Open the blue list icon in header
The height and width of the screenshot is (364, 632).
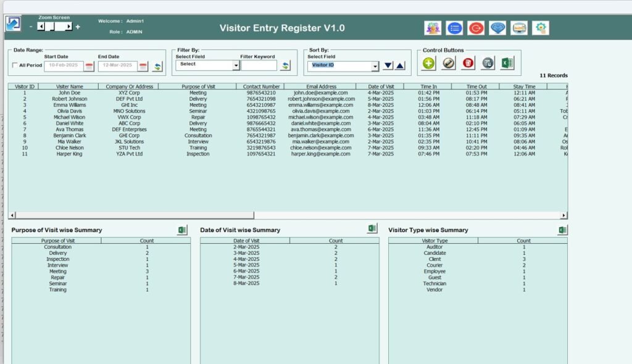point(455,27)
